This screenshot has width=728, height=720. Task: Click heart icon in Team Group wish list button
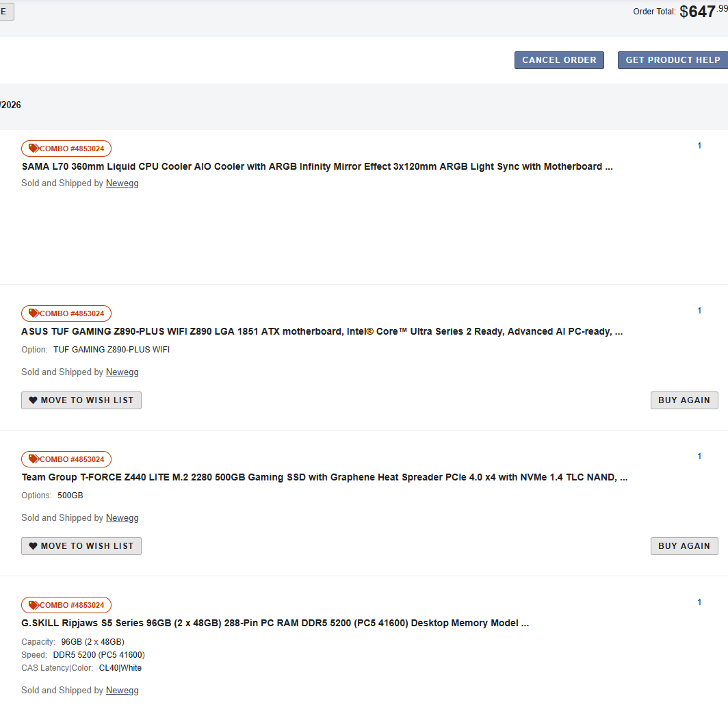pos(33,545)
